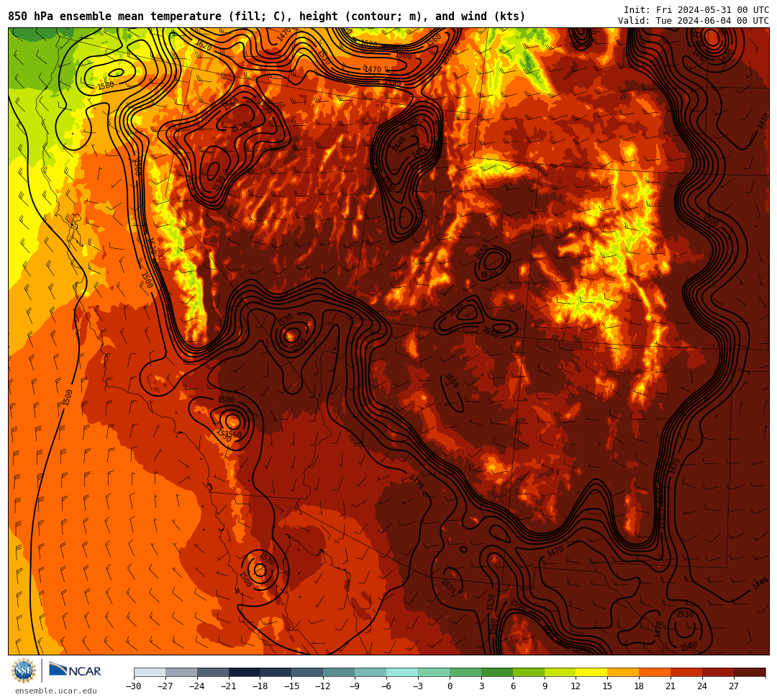Select the map title text
Image resolution: width=777 pixels, height=700 pixels.
(267, 17)
